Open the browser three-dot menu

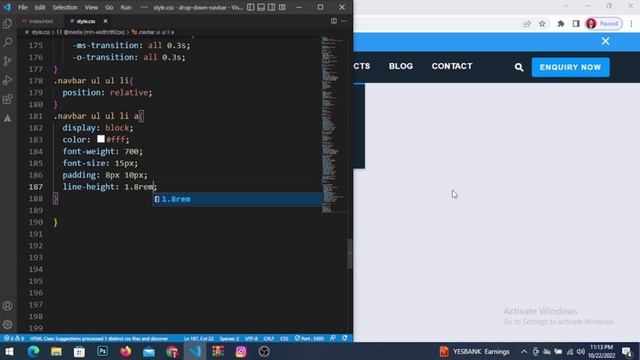(631, 24)
